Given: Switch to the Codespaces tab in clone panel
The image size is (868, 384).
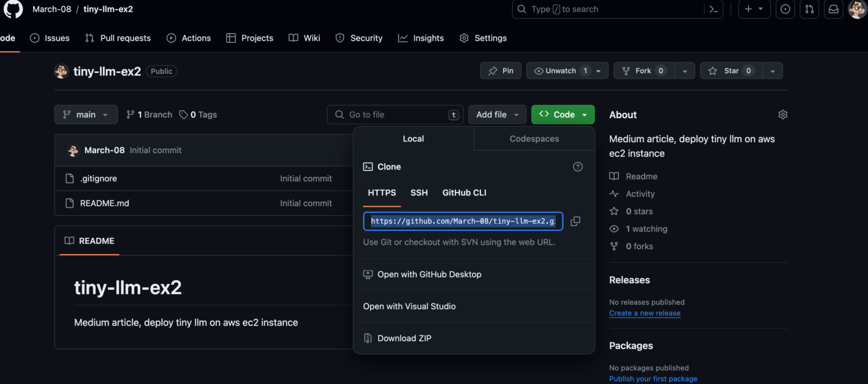Looking at the screenshot, I should point(534,139).
